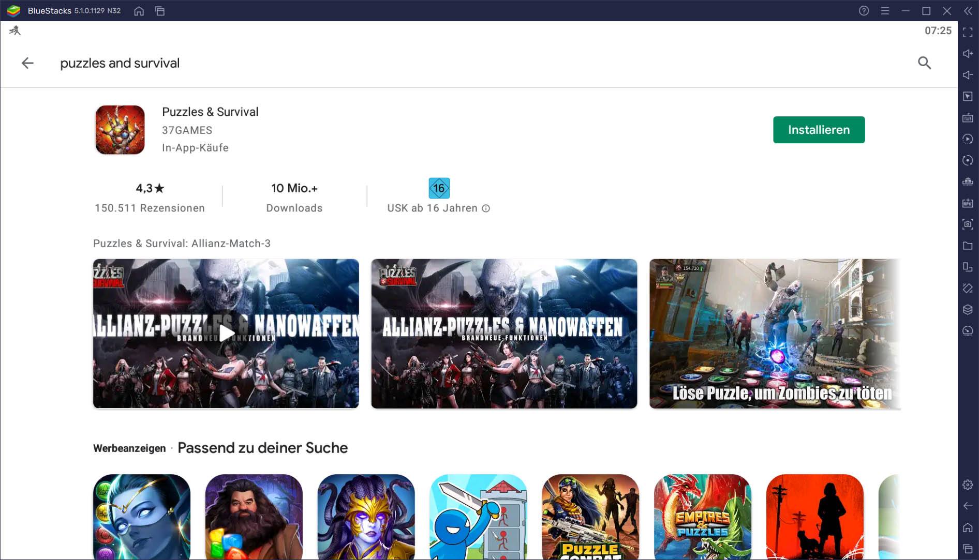
Task: Play the Allianz-Puzzles trailer video
Action: (x=226, y=334)
